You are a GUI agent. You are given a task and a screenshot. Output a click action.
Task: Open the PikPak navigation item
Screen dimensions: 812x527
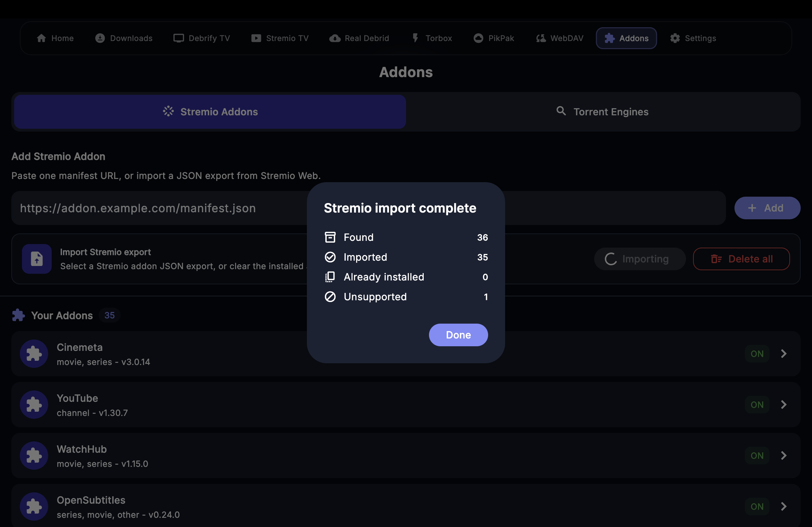pyautogui.click(x=494, y=38)
